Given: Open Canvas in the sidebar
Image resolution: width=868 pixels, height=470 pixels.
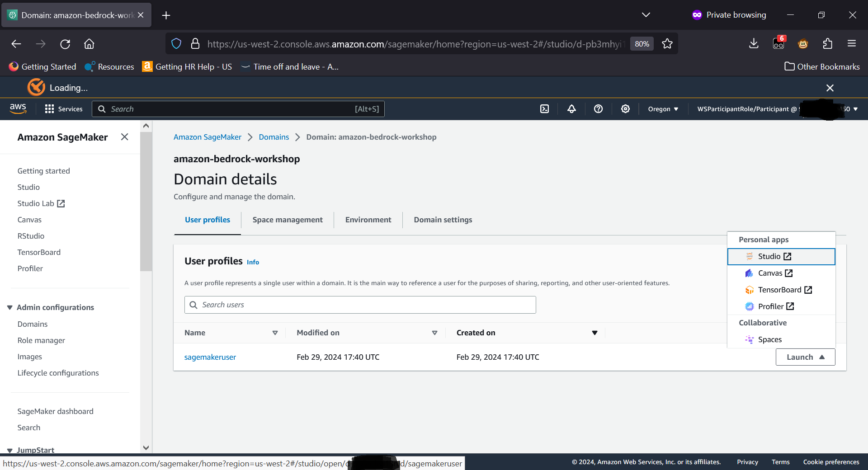Looking at the screenshot, I should [29, 220].
